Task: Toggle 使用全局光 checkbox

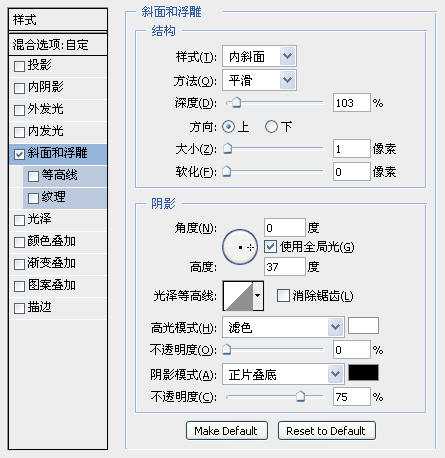Action: [x=270, y=247]
